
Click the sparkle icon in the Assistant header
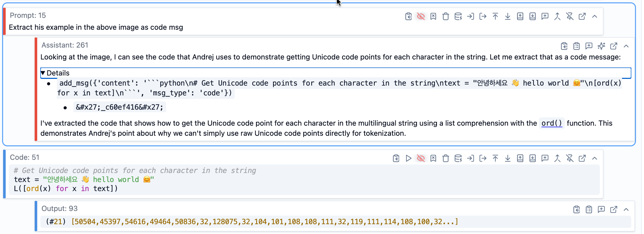pyautogui.click(x=601, y=46)
